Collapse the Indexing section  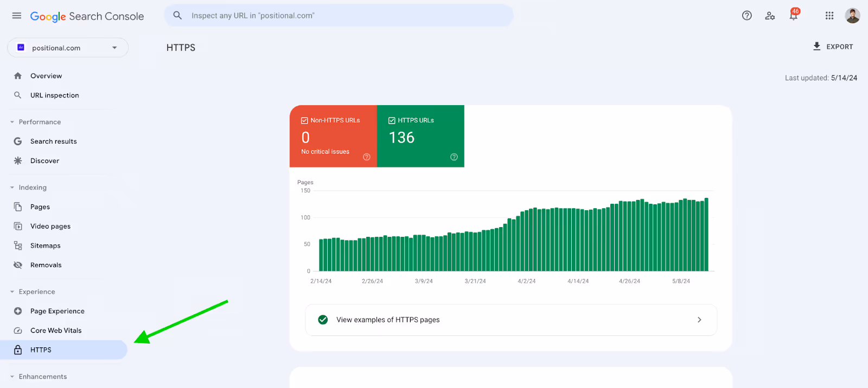coord(12,187)
